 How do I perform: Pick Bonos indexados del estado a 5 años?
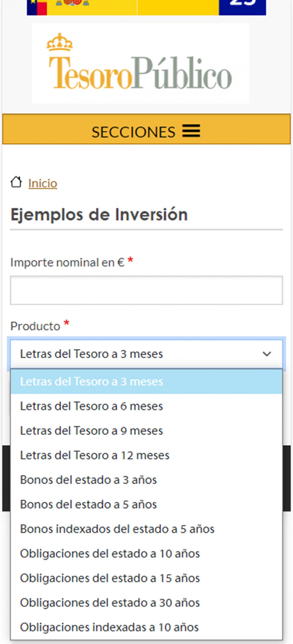tap(117, 529)
